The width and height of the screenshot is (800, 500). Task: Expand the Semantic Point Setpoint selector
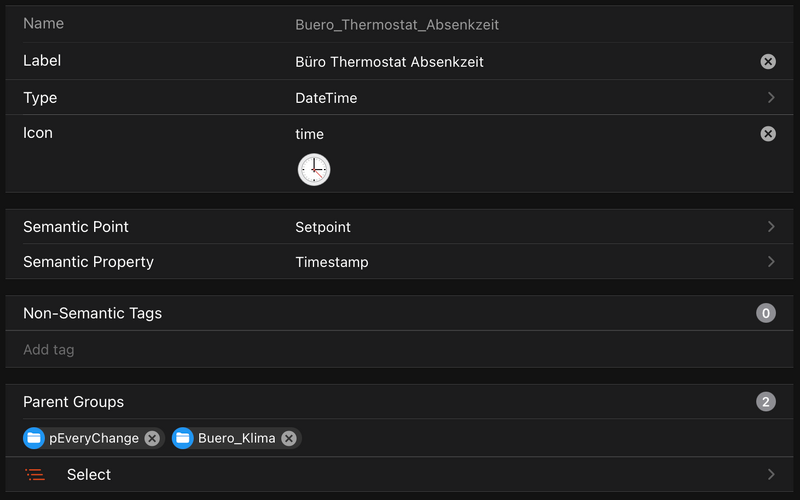click(x=771, y=227)
